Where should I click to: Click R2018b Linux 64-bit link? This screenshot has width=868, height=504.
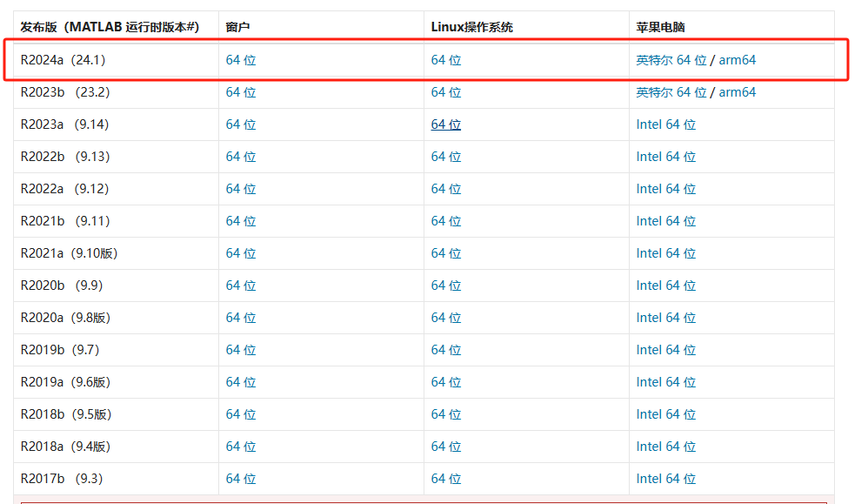click(x=446, y=413)
